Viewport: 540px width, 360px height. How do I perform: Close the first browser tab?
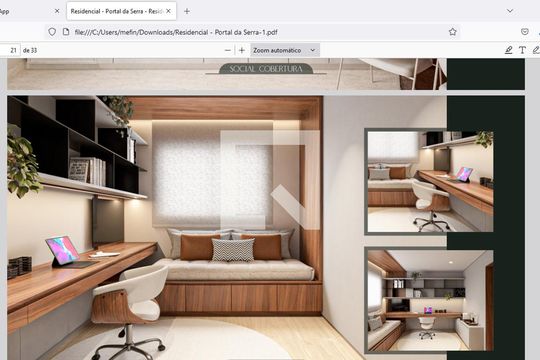click(57, 11)
